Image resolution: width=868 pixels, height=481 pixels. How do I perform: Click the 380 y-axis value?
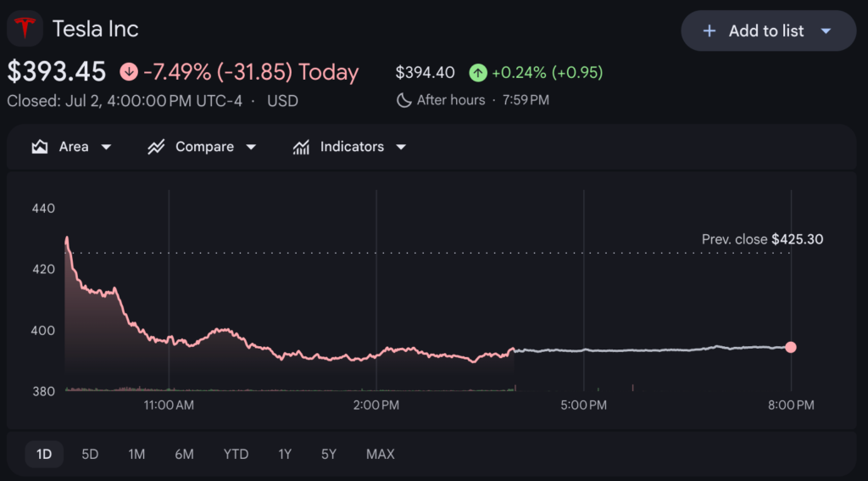[x=44, y=391]
